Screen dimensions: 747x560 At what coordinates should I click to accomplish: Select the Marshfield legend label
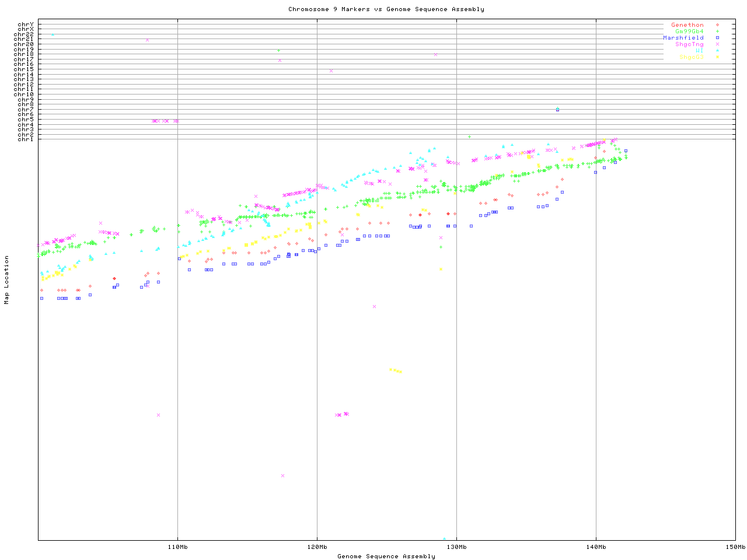(683, 38)
